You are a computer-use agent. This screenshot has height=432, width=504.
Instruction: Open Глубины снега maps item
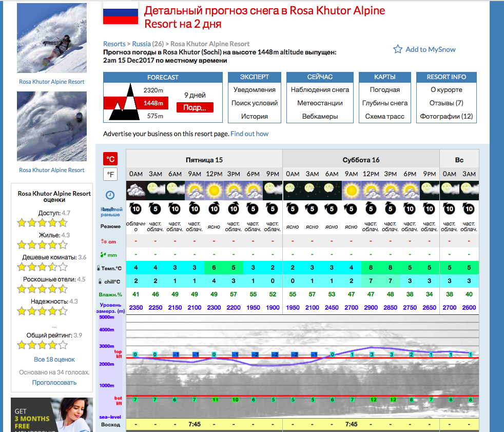[385, 103]
